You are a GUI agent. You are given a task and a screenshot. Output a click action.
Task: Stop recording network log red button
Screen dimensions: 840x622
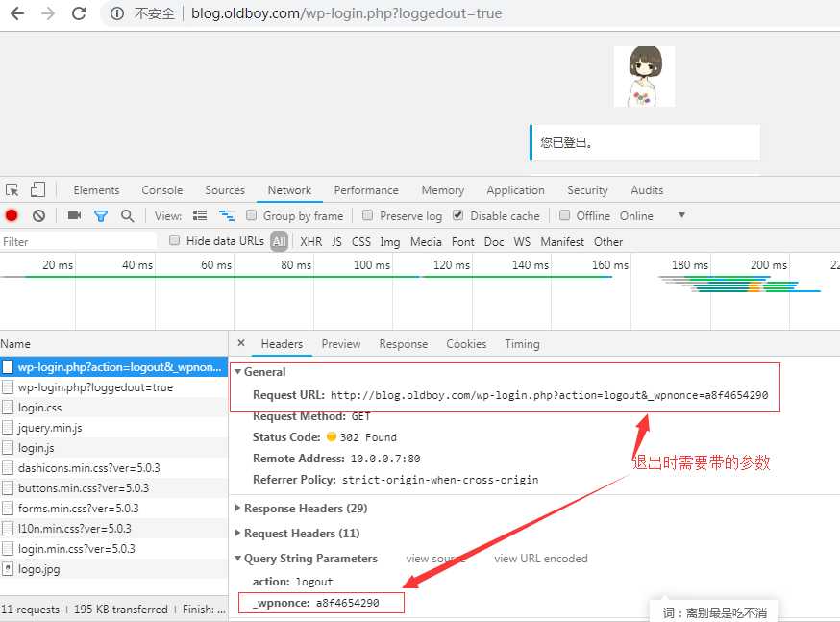[12, 216]
